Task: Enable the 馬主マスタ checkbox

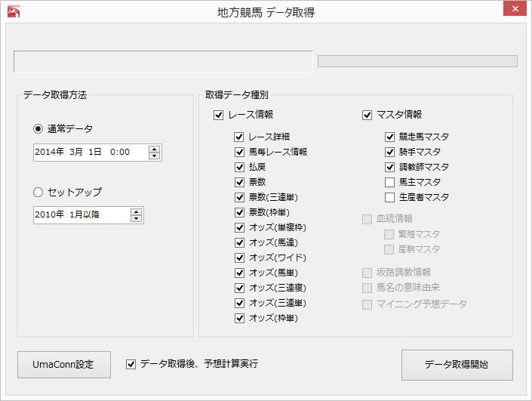Action: click(389, 183)
